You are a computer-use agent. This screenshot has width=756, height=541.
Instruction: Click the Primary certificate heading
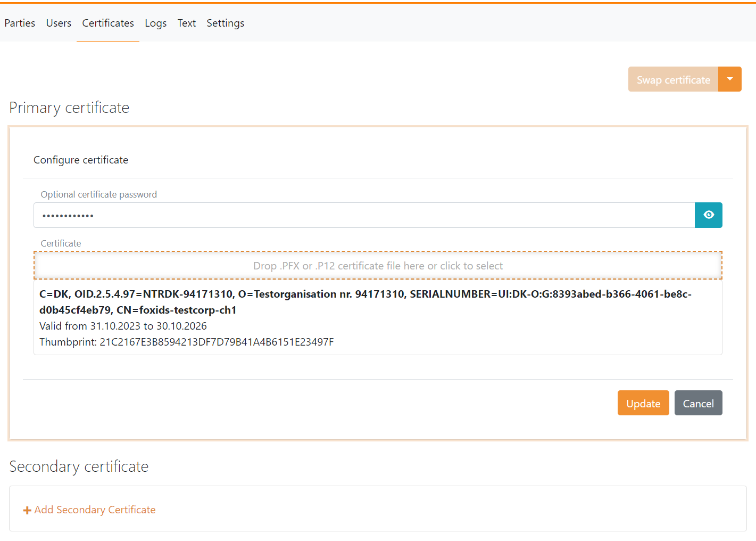click(x=69, y=108)
